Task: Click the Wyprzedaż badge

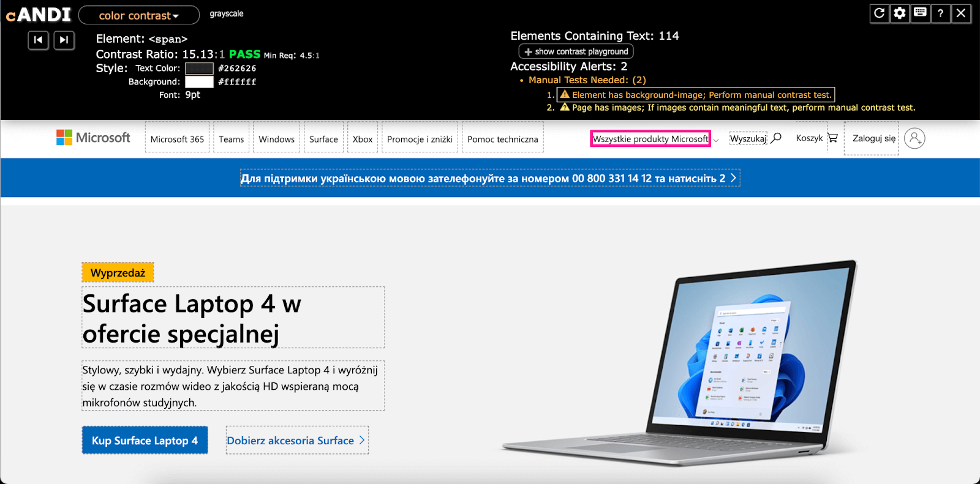Action: (x=118, y=272)
